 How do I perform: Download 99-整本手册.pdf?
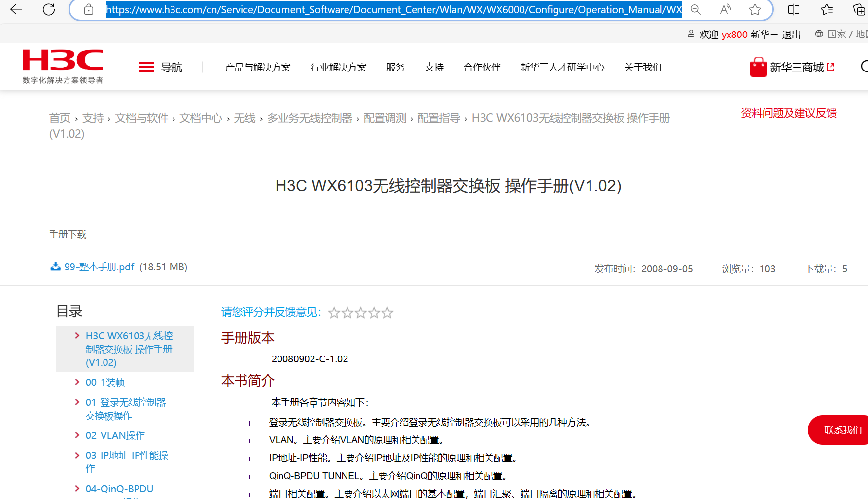pyautogui.click(x=99, y=267)
